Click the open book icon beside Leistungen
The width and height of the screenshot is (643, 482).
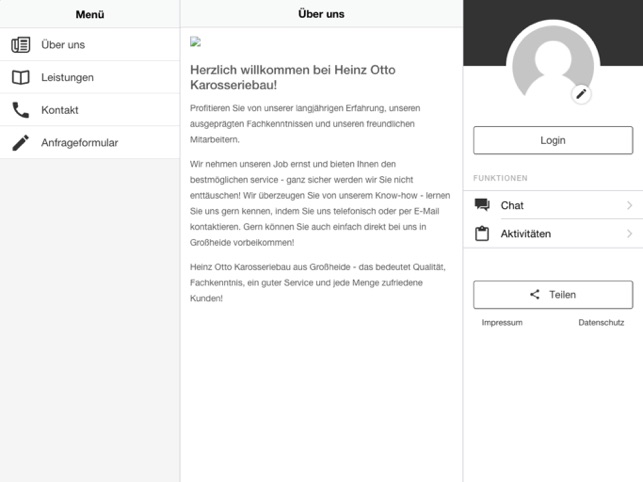[x=21, y=78]
